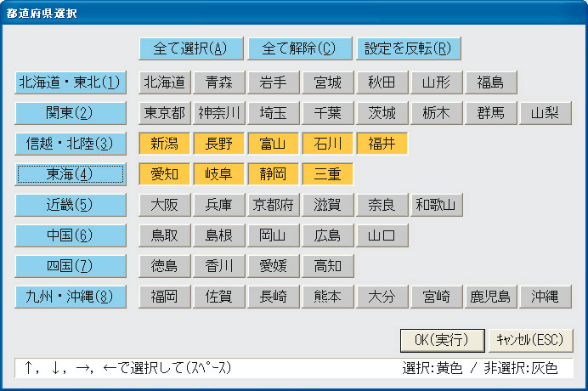This screenshot has width=588, height=391.
Task: Click the 全て選択(A) button
Action: 191,48
